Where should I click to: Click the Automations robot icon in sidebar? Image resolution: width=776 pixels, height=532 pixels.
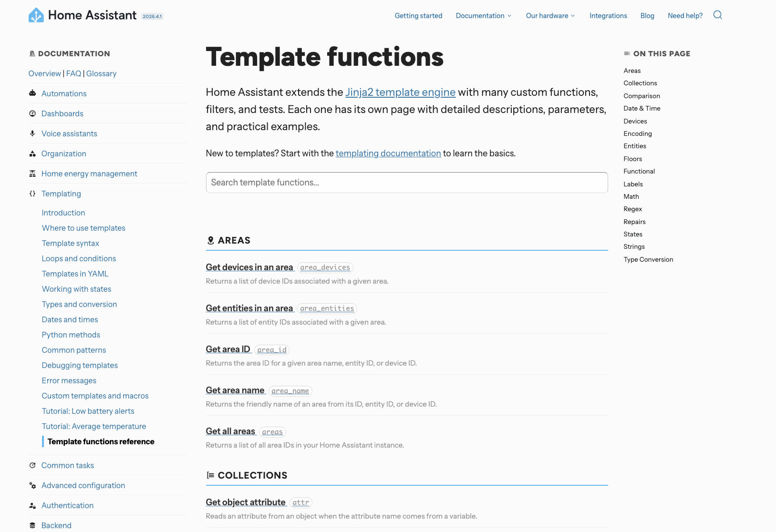(x=32, y=93)
